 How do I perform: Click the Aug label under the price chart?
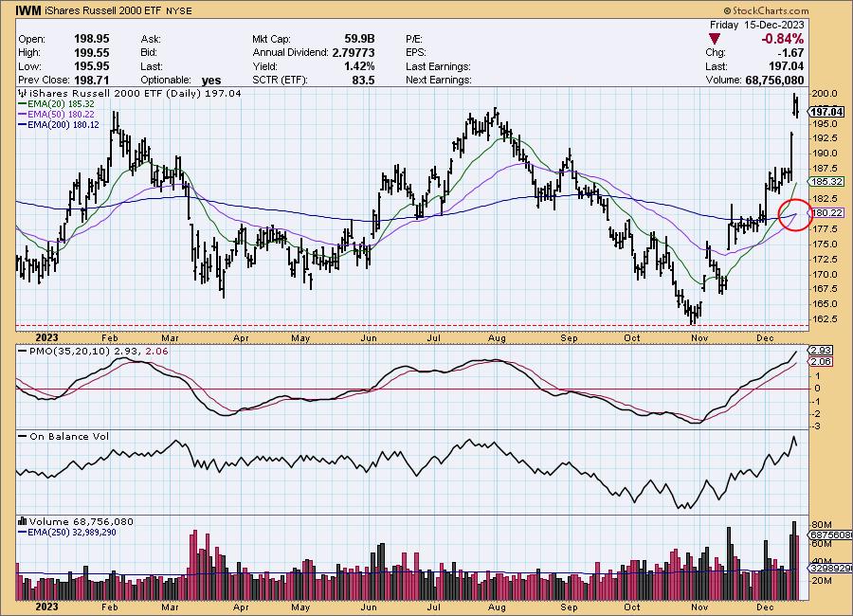pos(497,338)
